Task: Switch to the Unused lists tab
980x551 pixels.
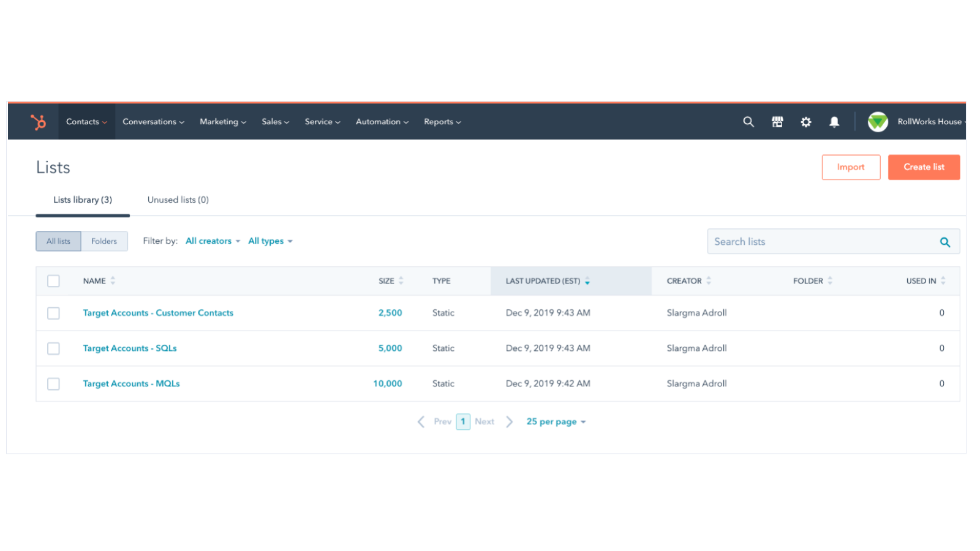Action: click(178, 199)
